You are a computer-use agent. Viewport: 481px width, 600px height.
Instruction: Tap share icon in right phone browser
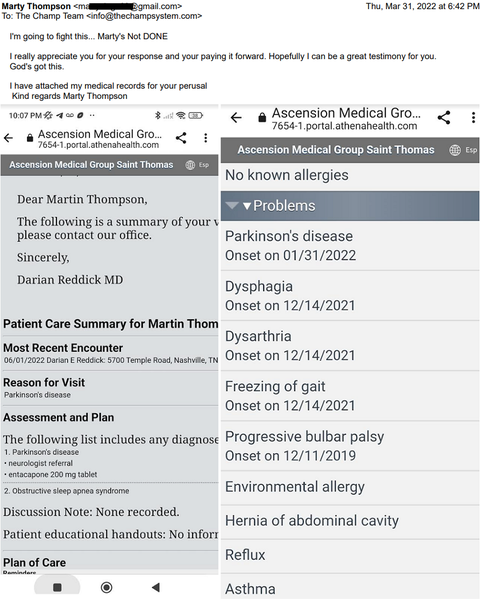pos(444,117)
